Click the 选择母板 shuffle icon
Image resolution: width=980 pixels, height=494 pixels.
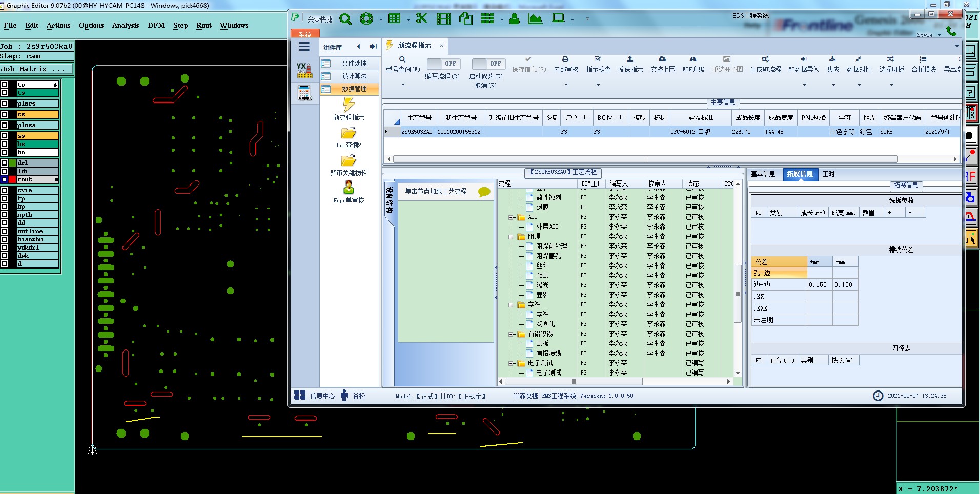click(x=891, y=59)
